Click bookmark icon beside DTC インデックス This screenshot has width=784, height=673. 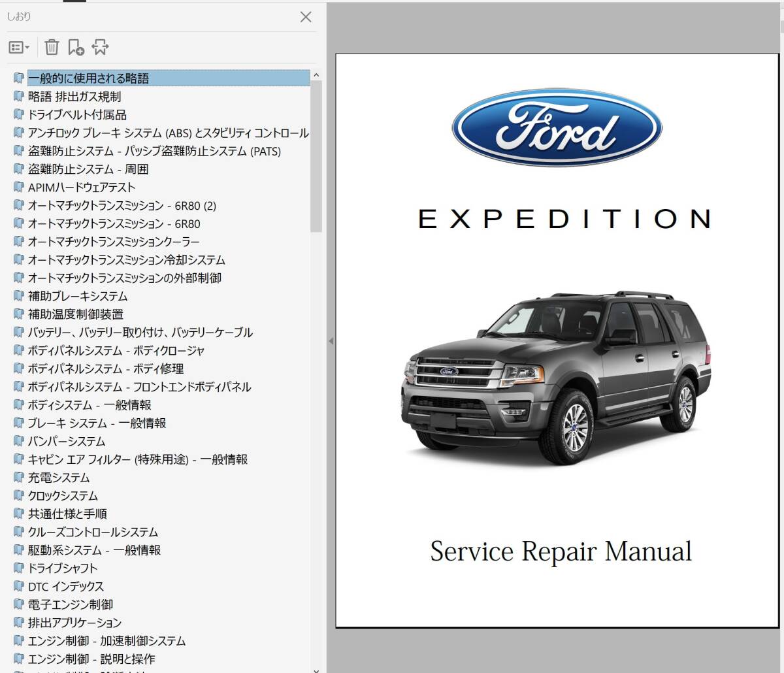(18, 586)
